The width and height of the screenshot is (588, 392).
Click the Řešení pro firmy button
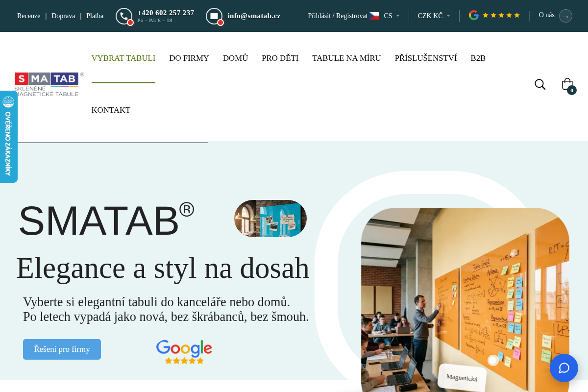(62, 349)
